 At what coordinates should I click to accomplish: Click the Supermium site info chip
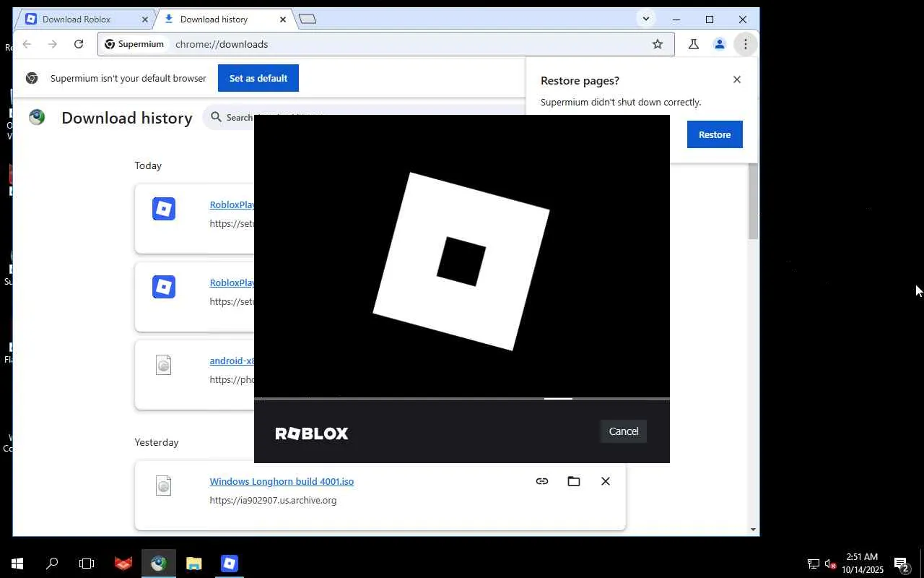point(135,44)
